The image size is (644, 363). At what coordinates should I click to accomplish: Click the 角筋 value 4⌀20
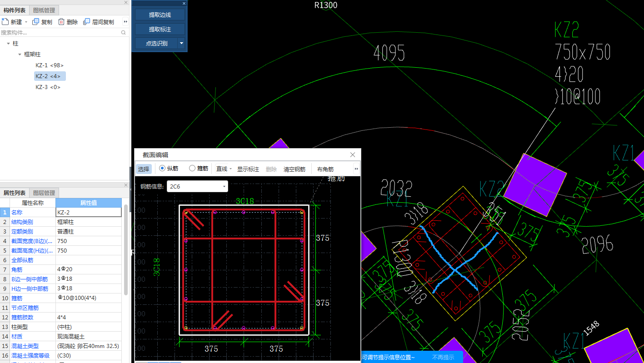(x=89, y=269)
